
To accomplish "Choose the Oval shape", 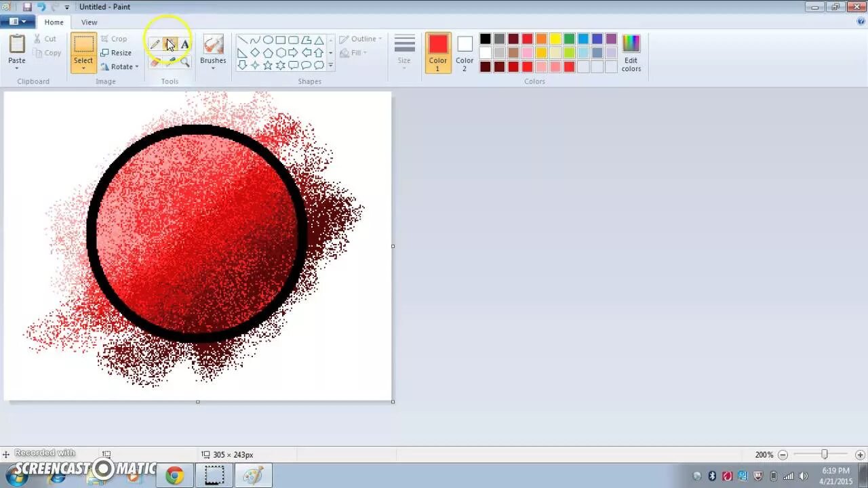I will pos(268,40).
